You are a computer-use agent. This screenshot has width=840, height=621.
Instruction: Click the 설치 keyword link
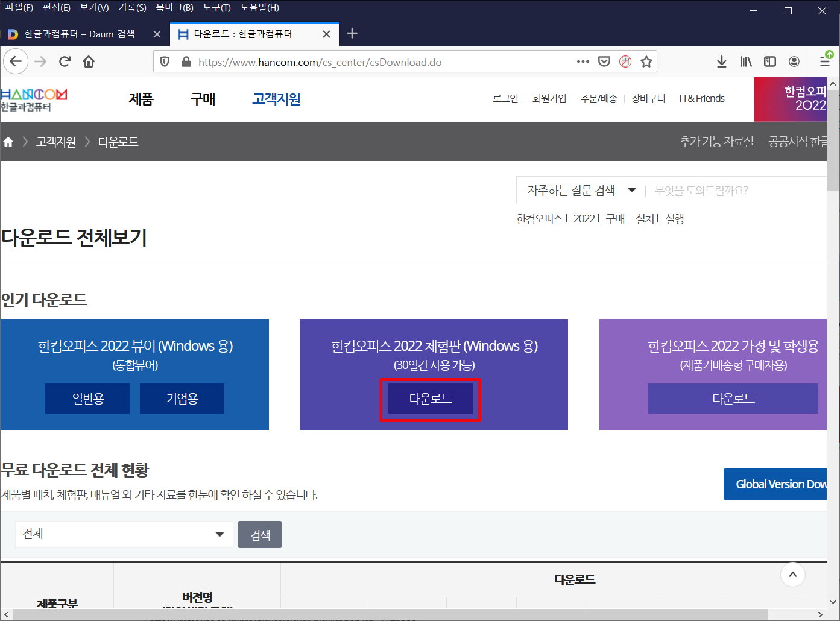(645, 219)
